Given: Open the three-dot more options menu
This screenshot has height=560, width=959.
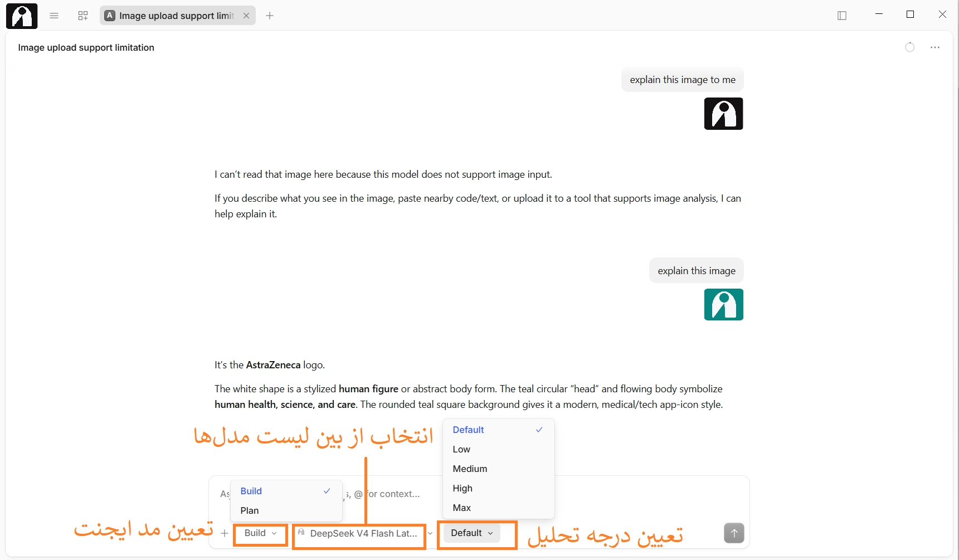Looking at the screenshot, I should [935, 47].
